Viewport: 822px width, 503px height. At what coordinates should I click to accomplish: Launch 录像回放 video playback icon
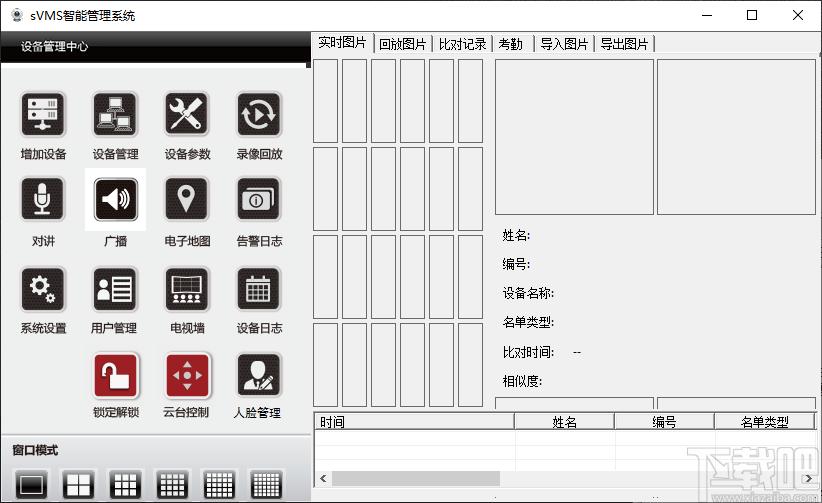click(x=259, y=114)
